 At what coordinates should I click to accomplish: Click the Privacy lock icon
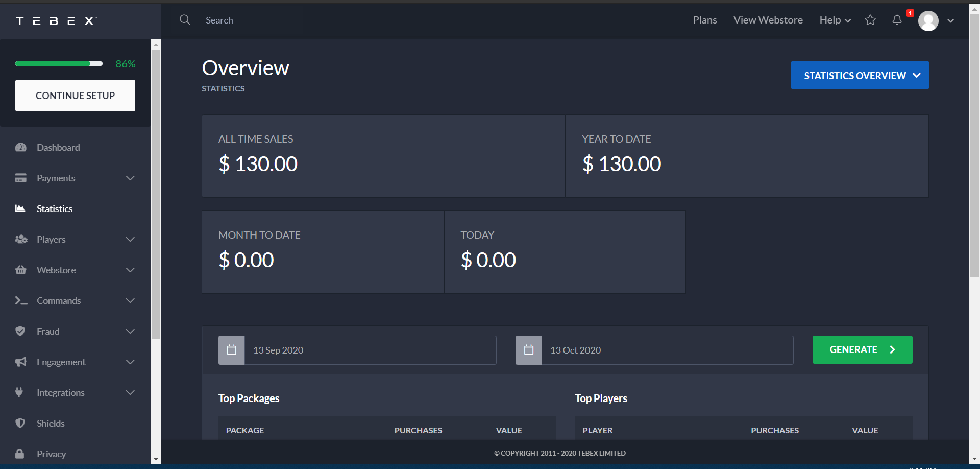tap(20, 454)
